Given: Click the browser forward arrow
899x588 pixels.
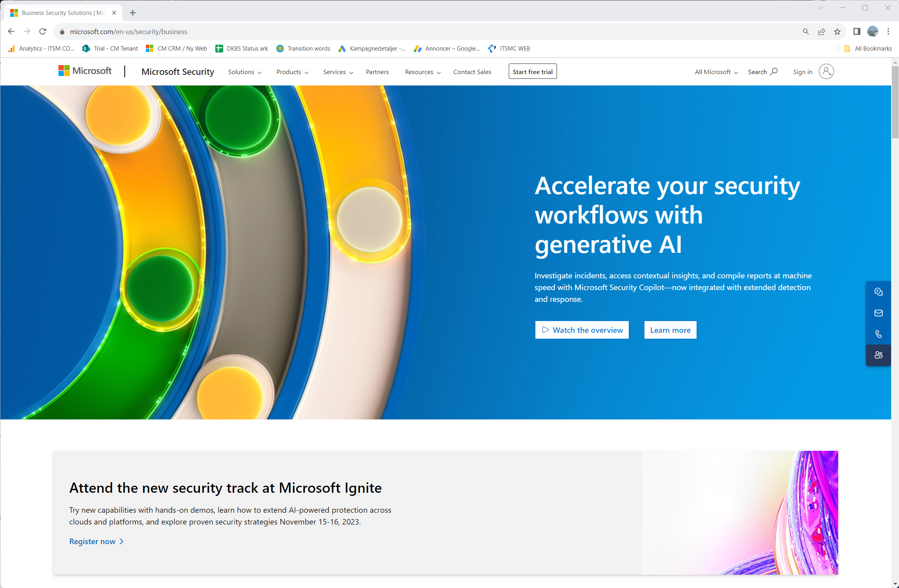Looking at the screenshot, I should pos(27,31).
